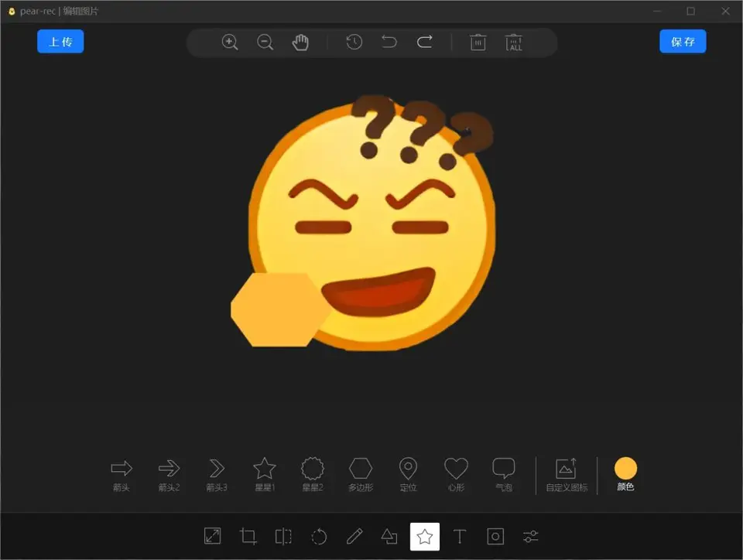743x560 pixels.
Task: Activate the hand pan tool
Action: 300,43
